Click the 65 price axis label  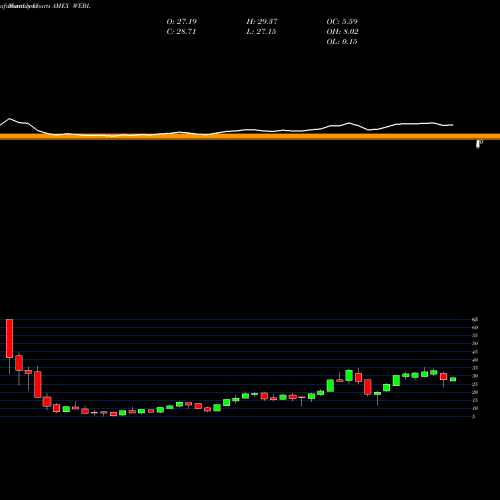(x=475, y=319)
